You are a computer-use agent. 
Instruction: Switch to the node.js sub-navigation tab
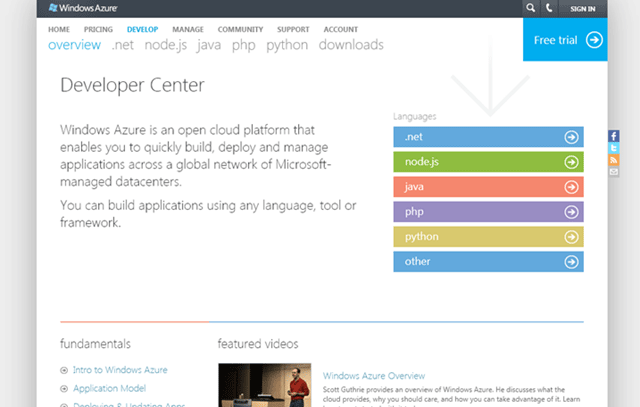166,44
